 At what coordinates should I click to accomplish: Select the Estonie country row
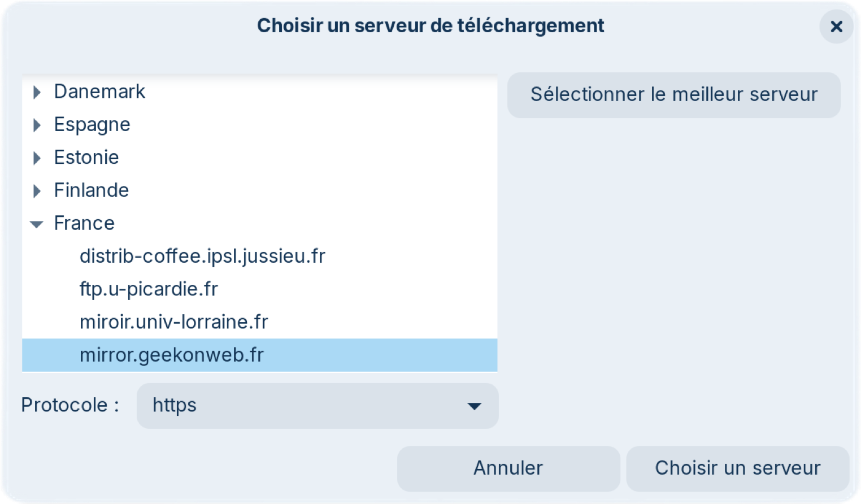[x=86, y=157]
